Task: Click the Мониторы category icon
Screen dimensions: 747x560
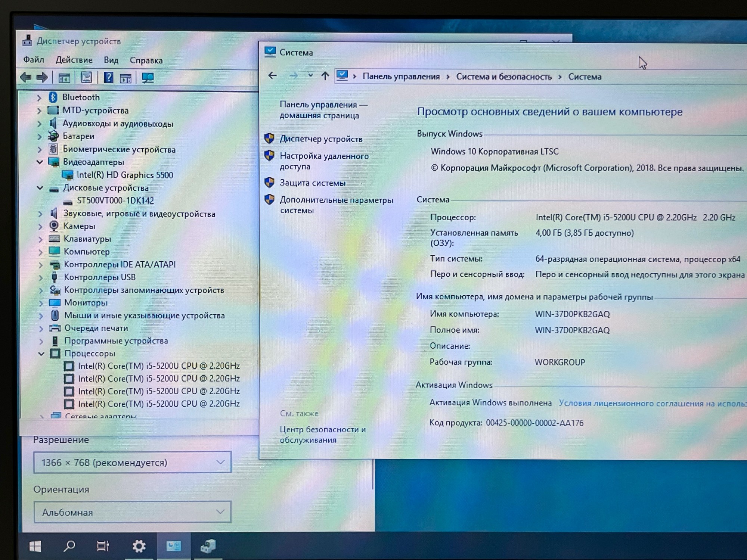Action: [x=55, y=302]
